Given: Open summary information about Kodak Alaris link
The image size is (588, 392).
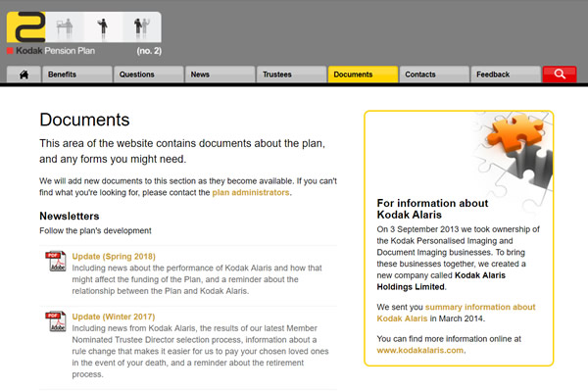Looking at the screenshot, I should click(456, 313).
